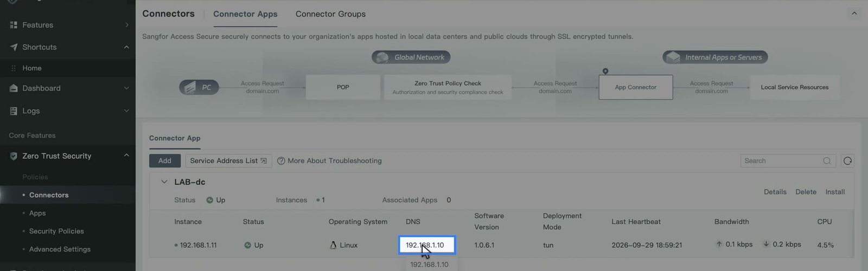Click the App Connector box in diagram
Image resolution: width=868 pixels, height=271 pixels.
tap(636, 87)
